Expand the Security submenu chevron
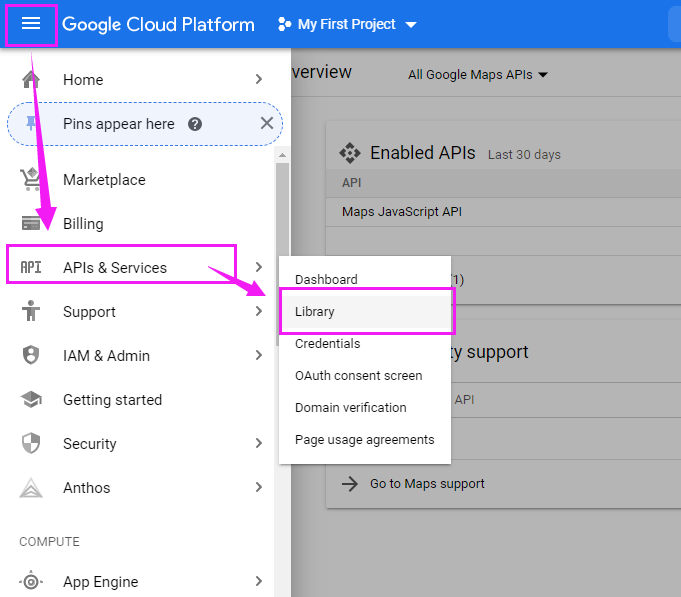 [259, 443]
